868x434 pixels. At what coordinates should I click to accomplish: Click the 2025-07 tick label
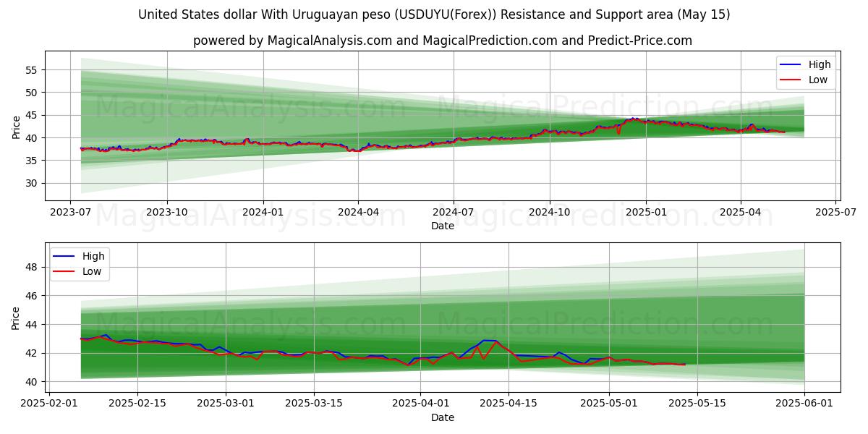[x=836, y=213]
